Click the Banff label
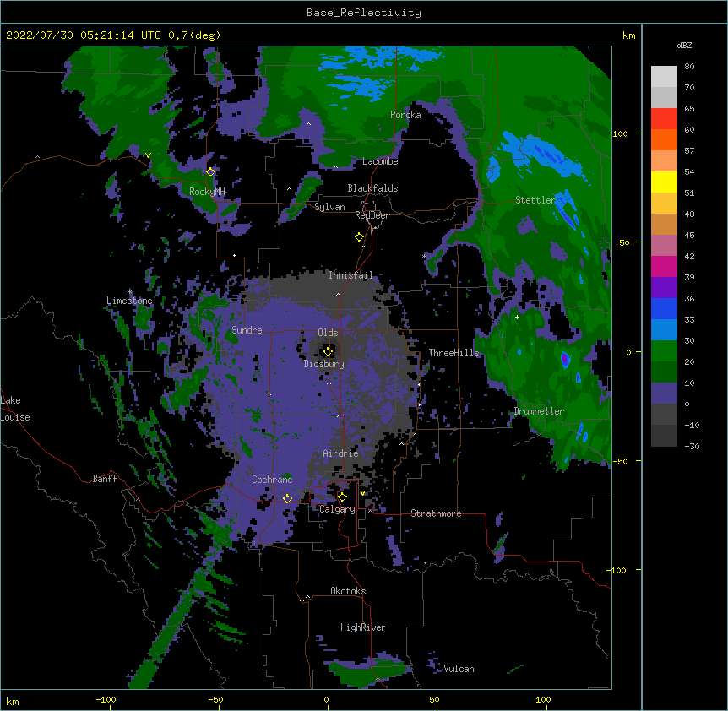 point(105,479)
